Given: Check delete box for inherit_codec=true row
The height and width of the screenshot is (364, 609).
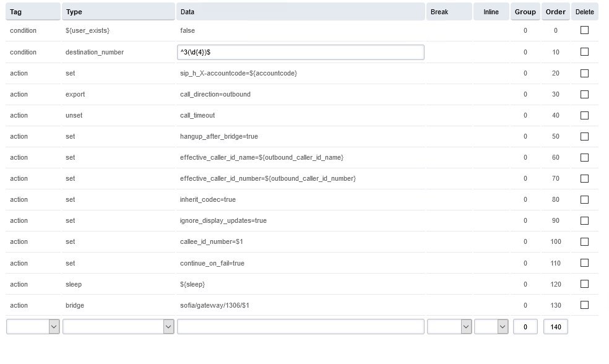Looking at the screenshot, I should pyautogui.click(x=584, y=199).
